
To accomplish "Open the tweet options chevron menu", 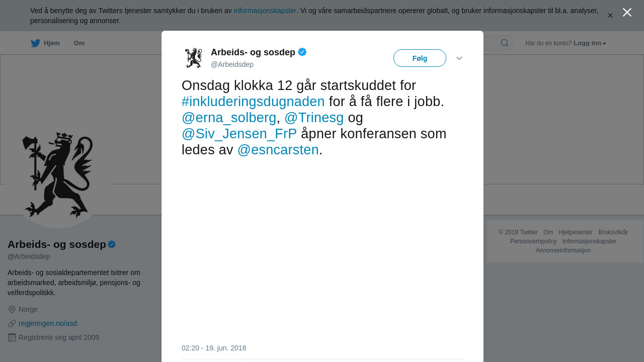I will tap(459, 58).
